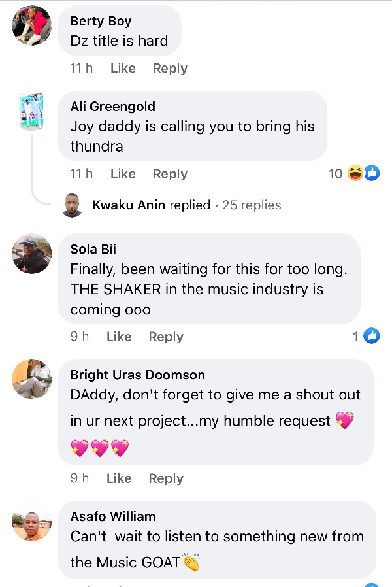The image size is (392, 587).
Task: Reply to Berty Boy's comment
Action: click(x=170, y=68)
